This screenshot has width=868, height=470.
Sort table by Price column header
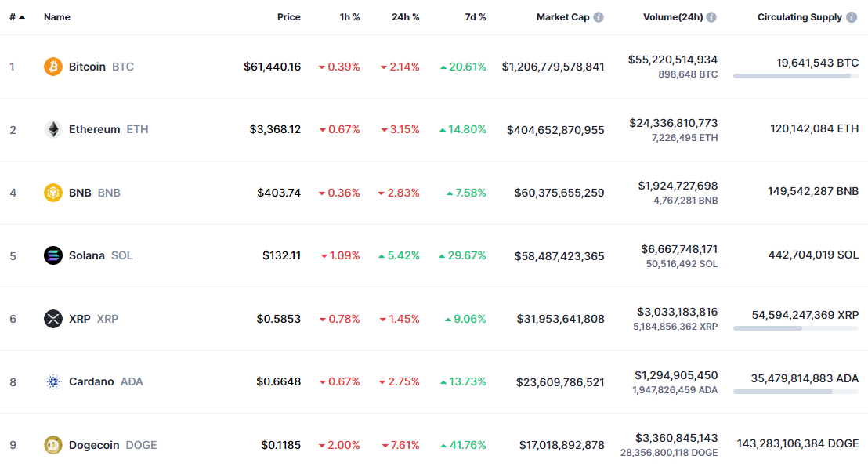tap(289, 17)
